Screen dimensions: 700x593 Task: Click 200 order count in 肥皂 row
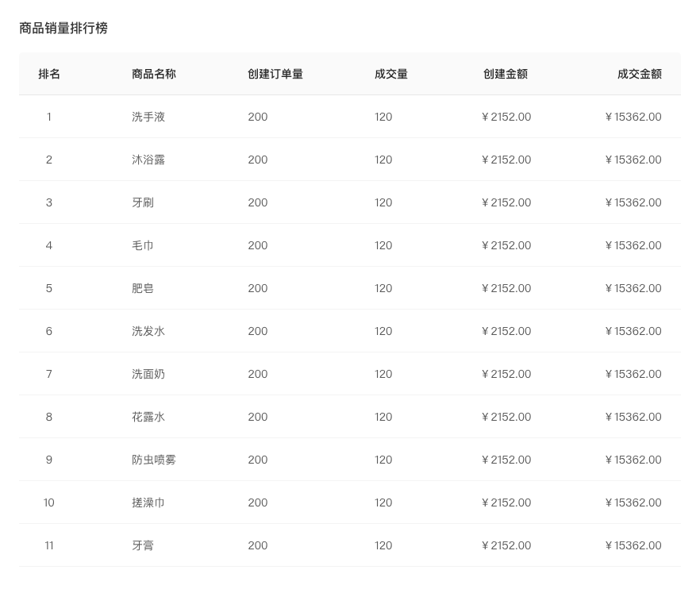(x=258, y=288)
